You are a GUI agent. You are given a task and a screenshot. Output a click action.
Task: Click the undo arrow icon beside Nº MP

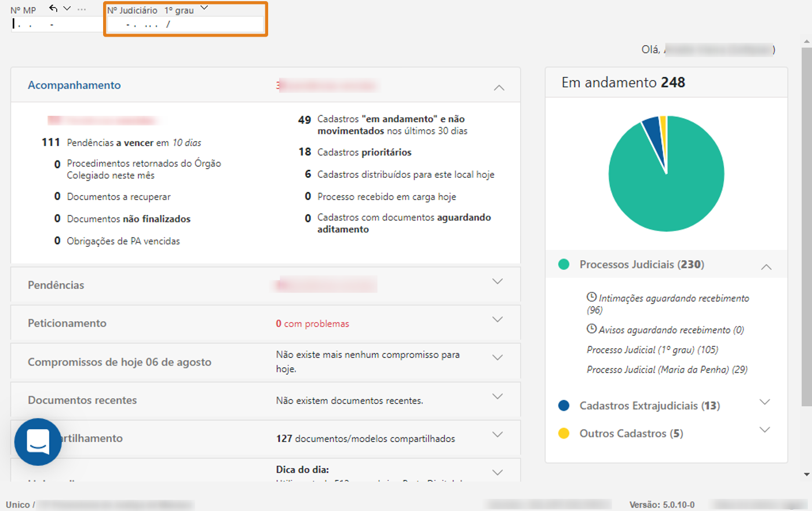pyautogui.click(x=53, y=8)
